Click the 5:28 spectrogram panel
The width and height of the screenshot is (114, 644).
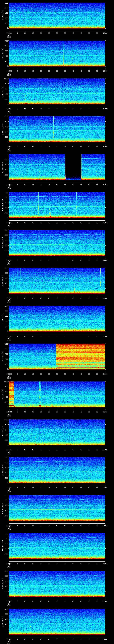[x=57, y=546]
